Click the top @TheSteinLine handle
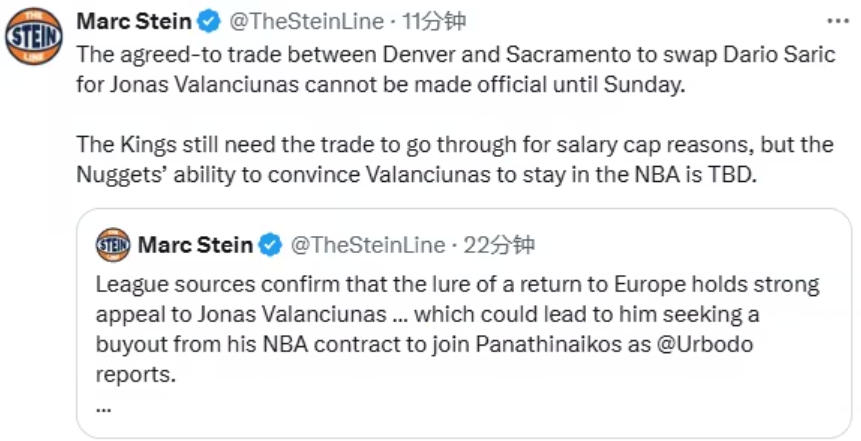This screenshot has height=441, width=861. coord(306,21)
